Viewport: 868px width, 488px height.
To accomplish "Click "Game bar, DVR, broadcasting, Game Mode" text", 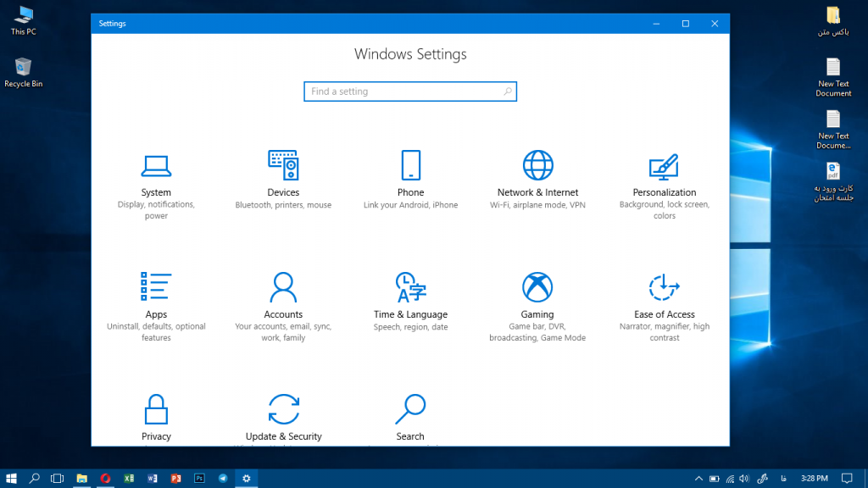I will 537,332.
